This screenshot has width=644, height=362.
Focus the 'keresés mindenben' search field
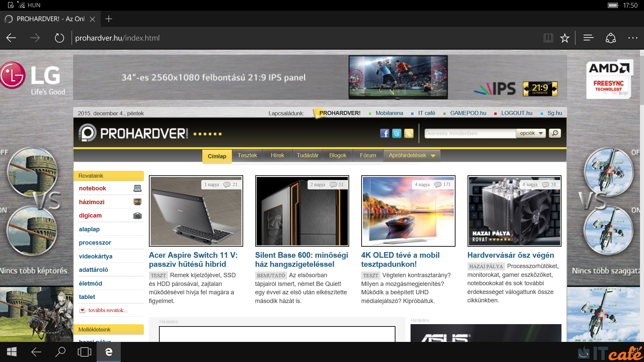[x=470, y=133]
